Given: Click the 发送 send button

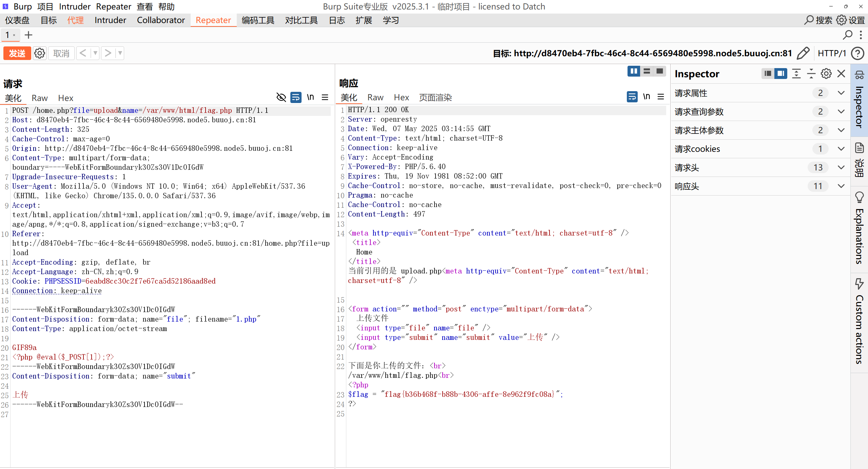Looking at the screenshot, I should (x=17, y=53).
